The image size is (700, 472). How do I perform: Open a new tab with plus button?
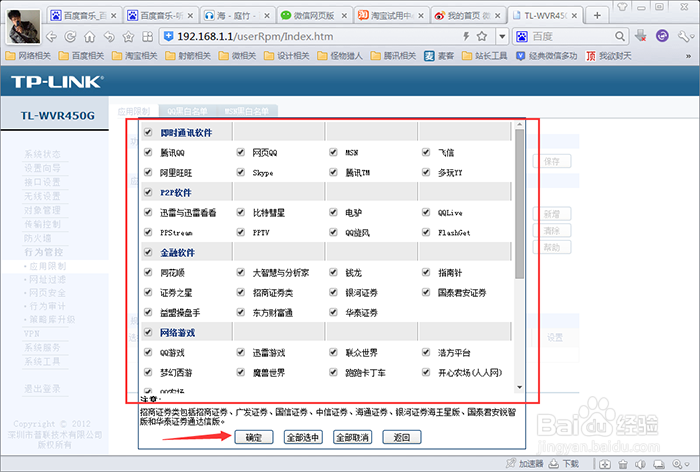tap(597, 16)
